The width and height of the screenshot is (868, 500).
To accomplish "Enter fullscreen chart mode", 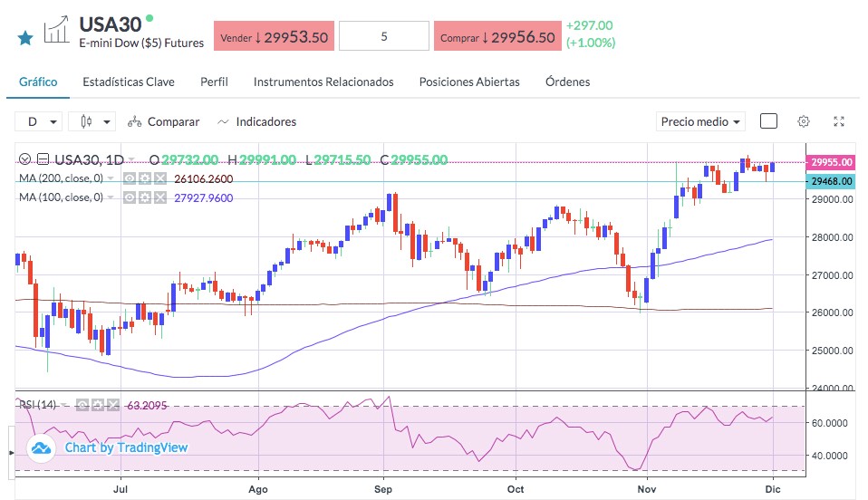I will click(x=839, y=121).
